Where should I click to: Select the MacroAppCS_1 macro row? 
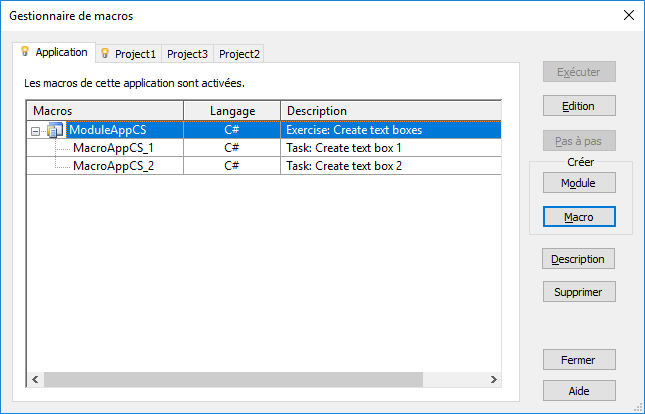point(113,148)
